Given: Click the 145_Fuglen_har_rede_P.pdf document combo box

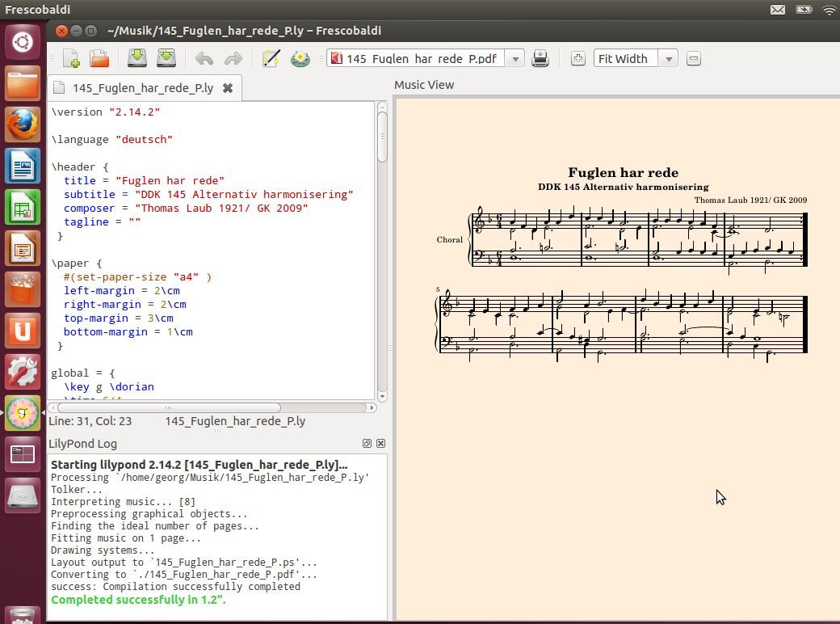Looking at the screenshot, I should 425,58.
